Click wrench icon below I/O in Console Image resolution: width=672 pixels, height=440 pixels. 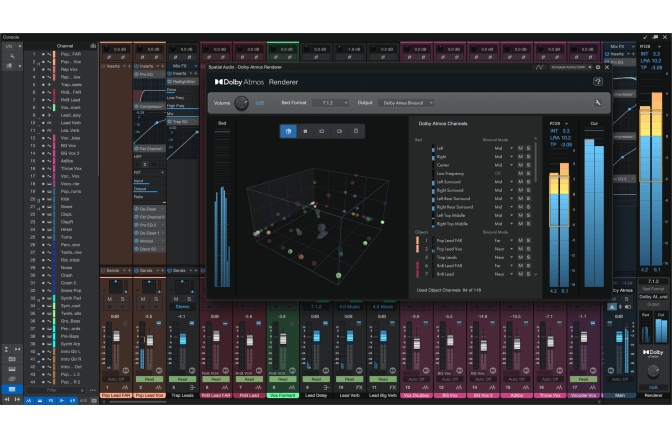[12, 56]
